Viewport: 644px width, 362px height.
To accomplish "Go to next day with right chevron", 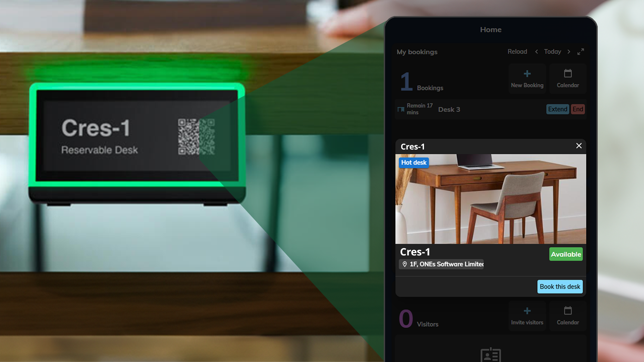I will [x=569, y=52].
